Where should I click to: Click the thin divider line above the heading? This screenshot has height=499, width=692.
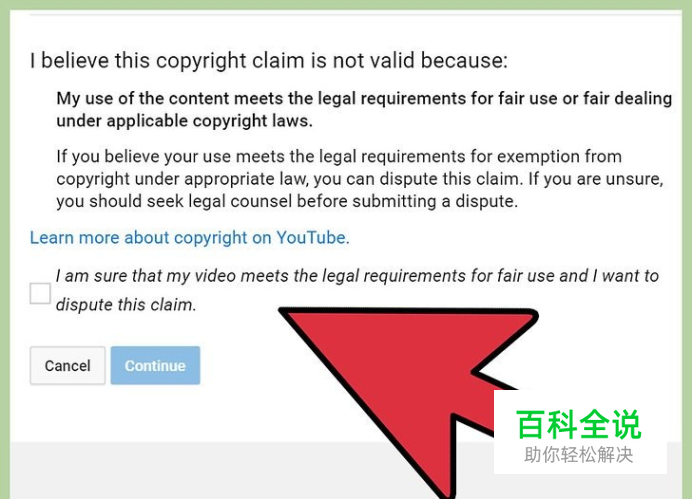(x=356, y=15)
